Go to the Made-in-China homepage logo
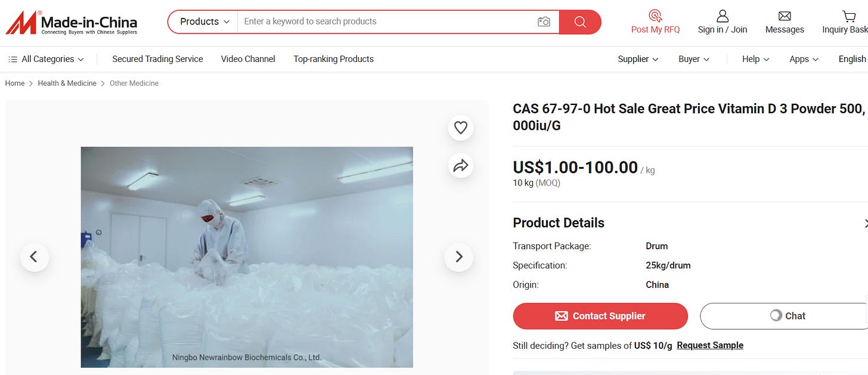868x375 pixels. [x=72, y=23]
